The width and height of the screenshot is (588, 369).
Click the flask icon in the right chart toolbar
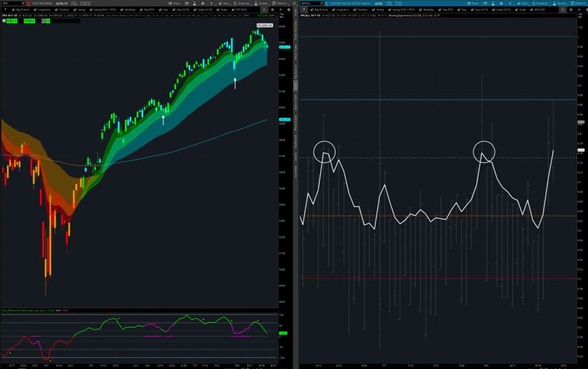click(x=493, y=4)
